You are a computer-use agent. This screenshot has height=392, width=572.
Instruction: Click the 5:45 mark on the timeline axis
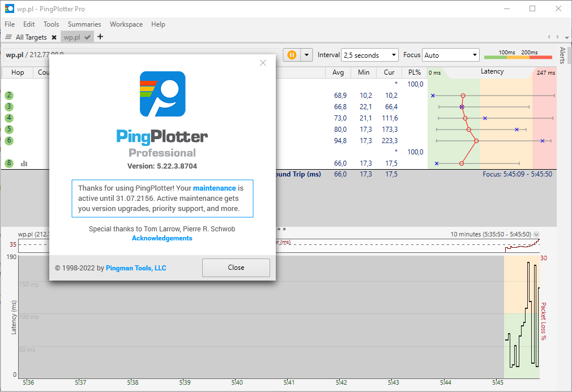pos(498,382)
